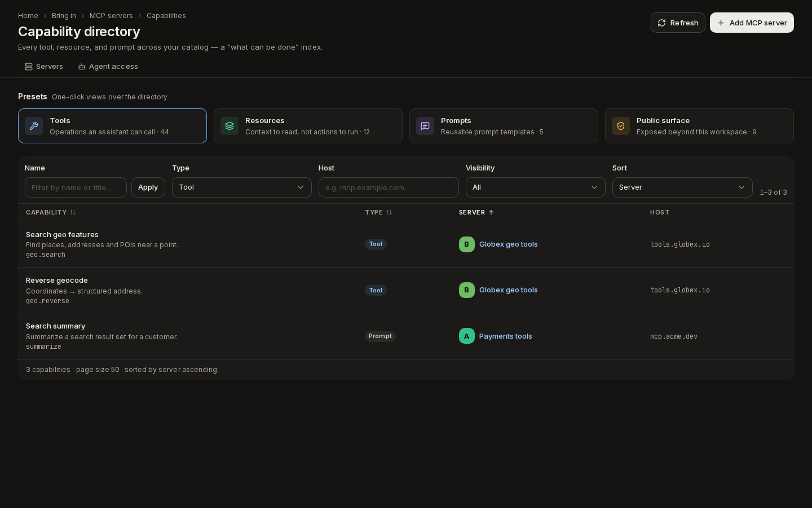The height and width of the screenshot is (508, 812).
Task: Click Add MCP server button
Action: pos(752,23)
